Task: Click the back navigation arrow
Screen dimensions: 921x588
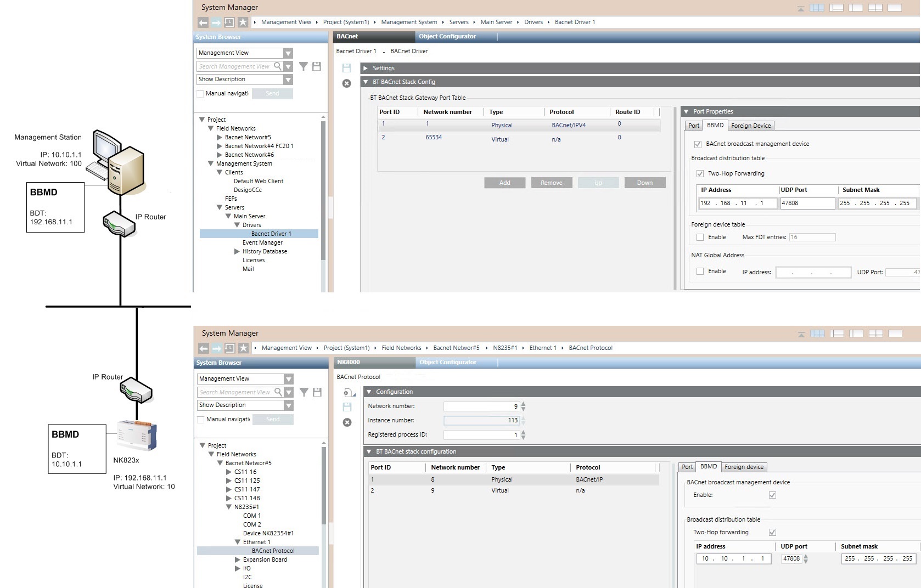Action: tap(203, 22)
